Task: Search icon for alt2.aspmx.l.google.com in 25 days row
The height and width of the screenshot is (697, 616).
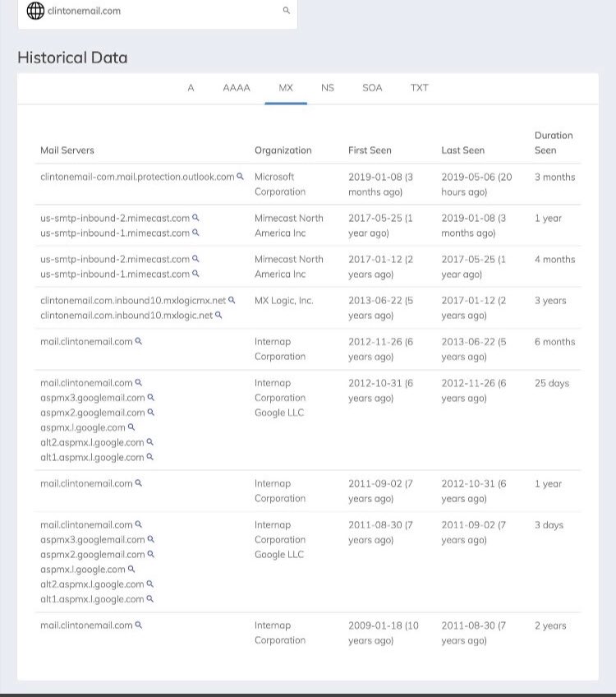Action: [150, 442]
